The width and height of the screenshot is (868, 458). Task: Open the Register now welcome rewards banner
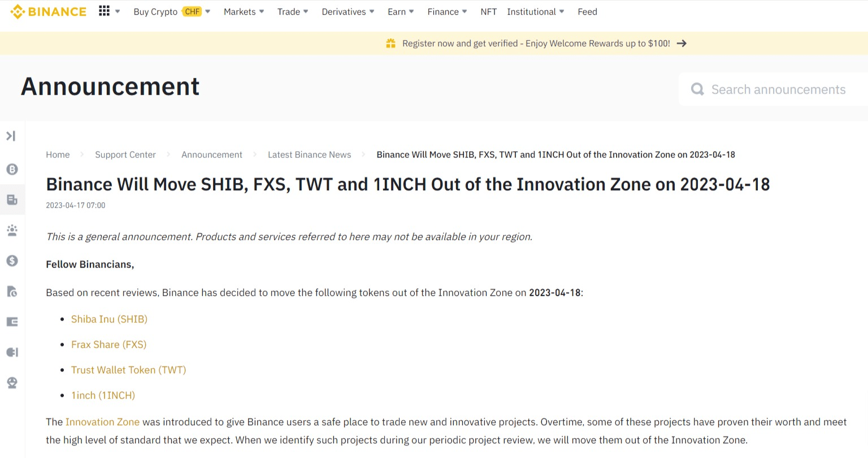pos(536,43)
